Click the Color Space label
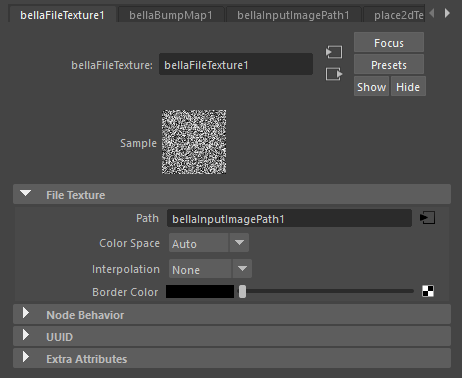462x378 pixels. (x=129, y=243)
